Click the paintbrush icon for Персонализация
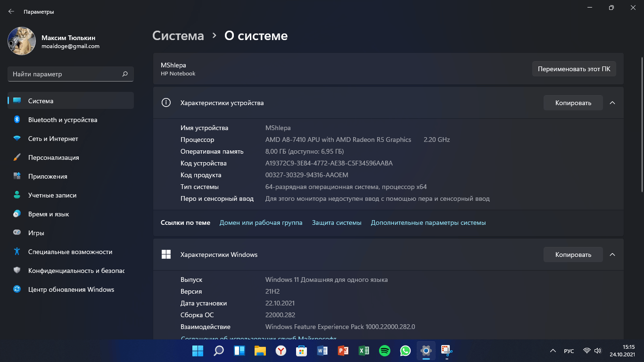This screenshot has height=362, width=644. point(17,157)
